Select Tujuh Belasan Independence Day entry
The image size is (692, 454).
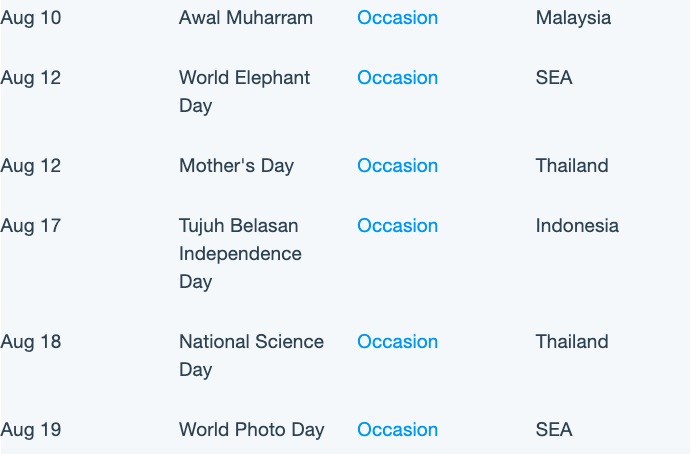(x=240, y=254)
